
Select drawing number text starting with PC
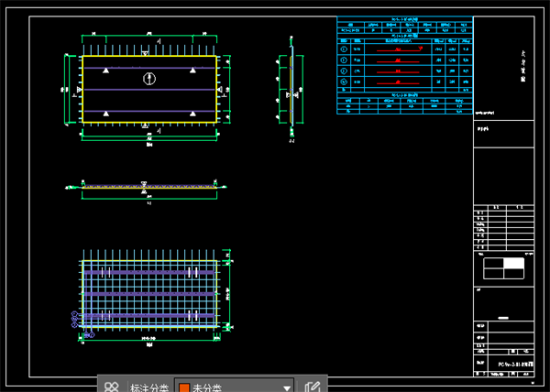point(515,365)
